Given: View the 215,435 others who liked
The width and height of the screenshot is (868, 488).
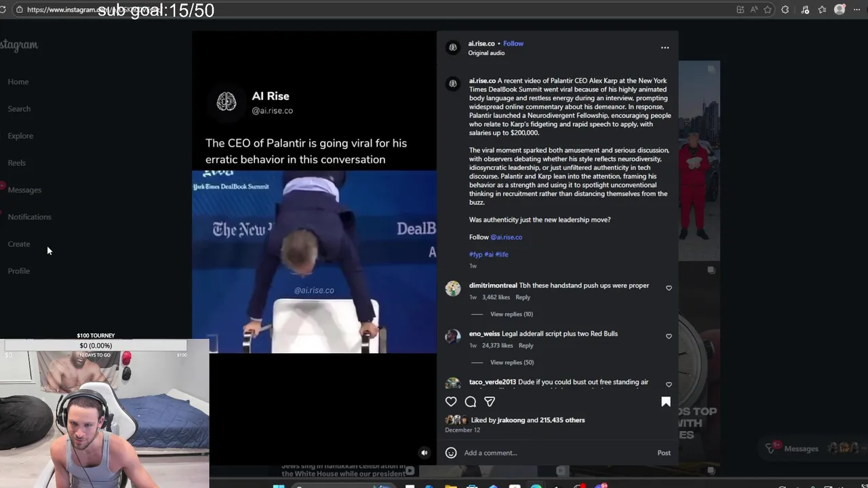Looking at the screenshot, I should [562, 420].
